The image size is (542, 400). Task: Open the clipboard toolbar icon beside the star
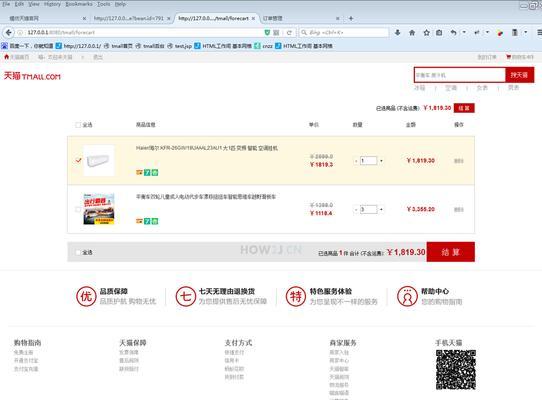click(x=439, y=32)
